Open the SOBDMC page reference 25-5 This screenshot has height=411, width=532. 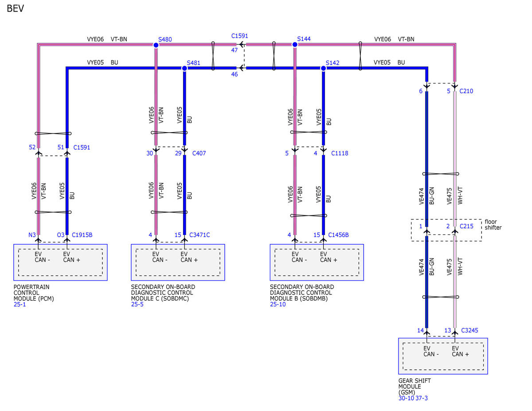pos(137,305)
